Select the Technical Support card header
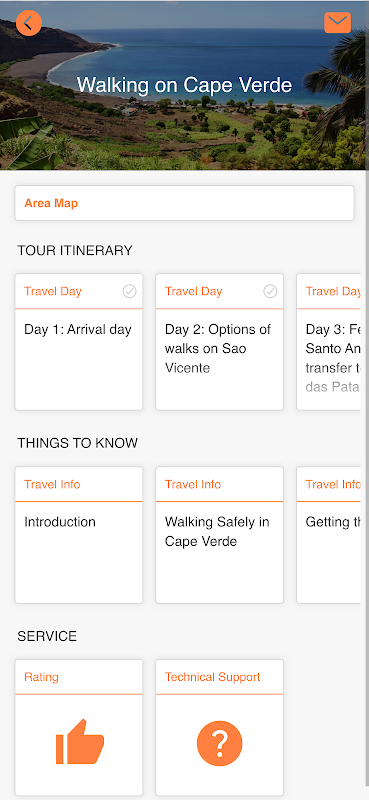 point(219,677)
